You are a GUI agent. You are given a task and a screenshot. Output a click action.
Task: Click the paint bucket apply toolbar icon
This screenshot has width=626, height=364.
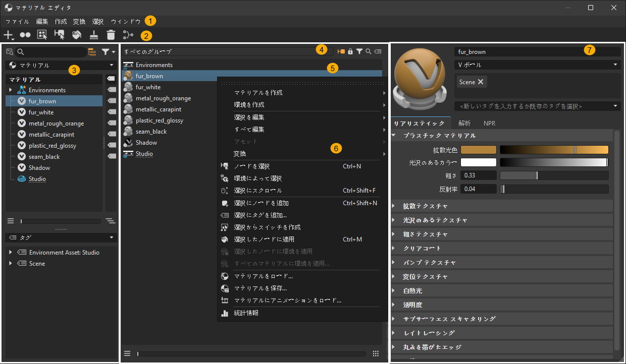(77, 35)
